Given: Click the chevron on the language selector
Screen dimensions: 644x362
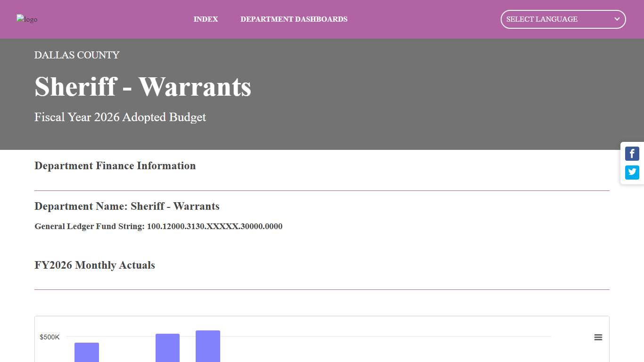Looking at the screenshot, I should click(617, 19).
